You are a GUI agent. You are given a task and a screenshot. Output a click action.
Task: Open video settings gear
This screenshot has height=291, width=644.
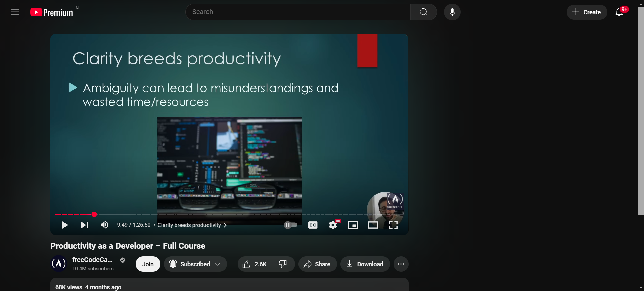click(x=333, y=225)
